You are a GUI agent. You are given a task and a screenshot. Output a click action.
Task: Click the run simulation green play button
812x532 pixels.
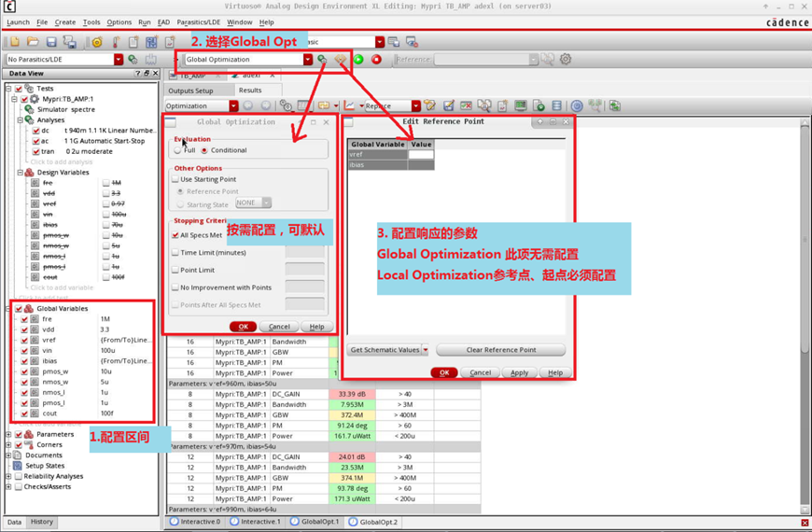tap(358, 59)
